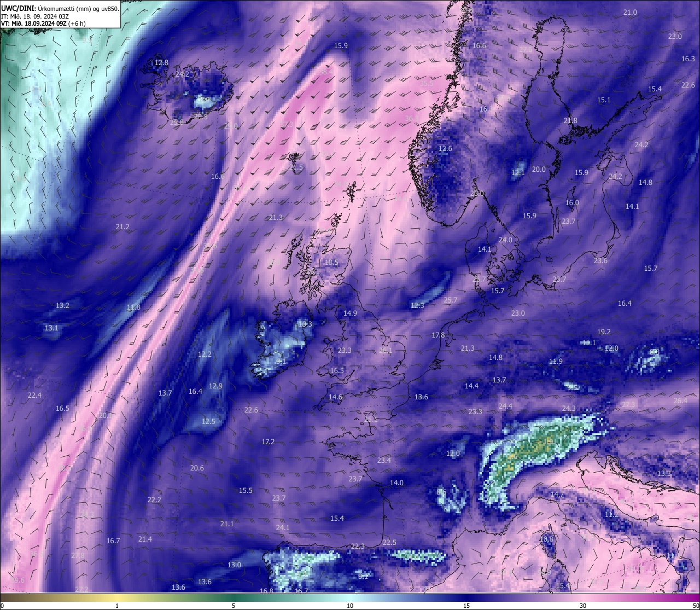The width and height of the screenshot is (700, 610).
Task: Click the map value 12.2
Action: click(x=205, y=355)
